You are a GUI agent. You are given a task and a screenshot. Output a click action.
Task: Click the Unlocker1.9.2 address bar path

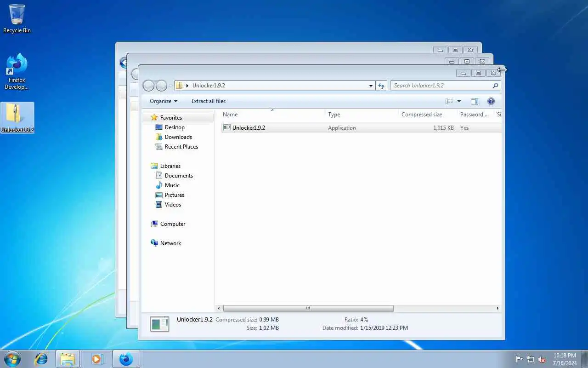pyautogui.click(x=209, y=86)
